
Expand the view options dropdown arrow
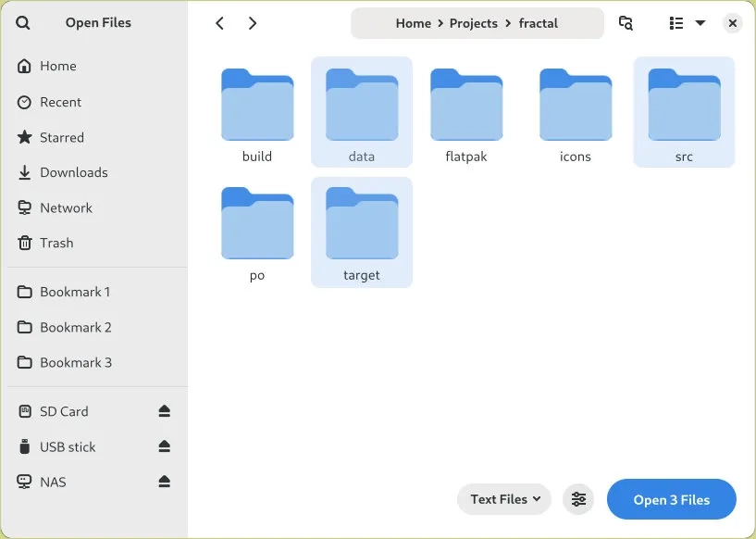tap(700, 23)
